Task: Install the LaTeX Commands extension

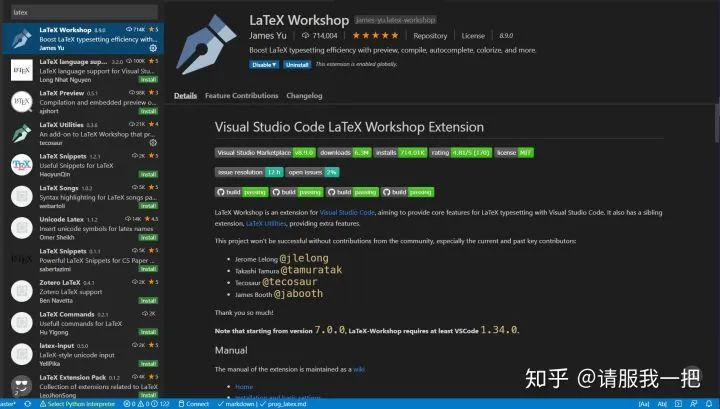Action: pos(148,332)
